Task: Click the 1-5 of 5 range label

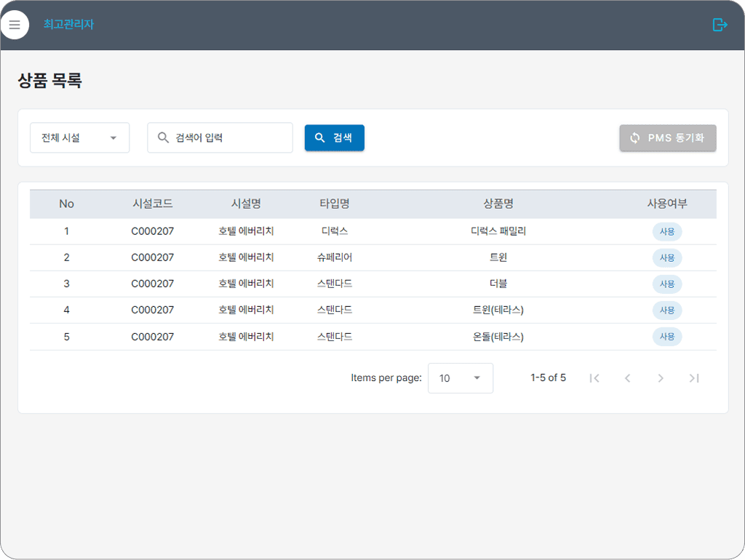Action: click(x=549, y=377)
